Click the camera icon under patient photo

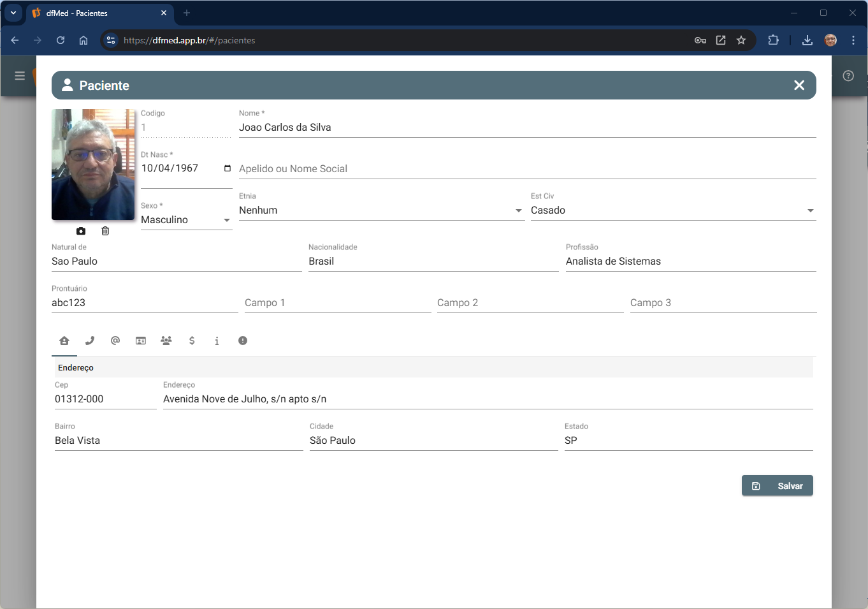81,231
